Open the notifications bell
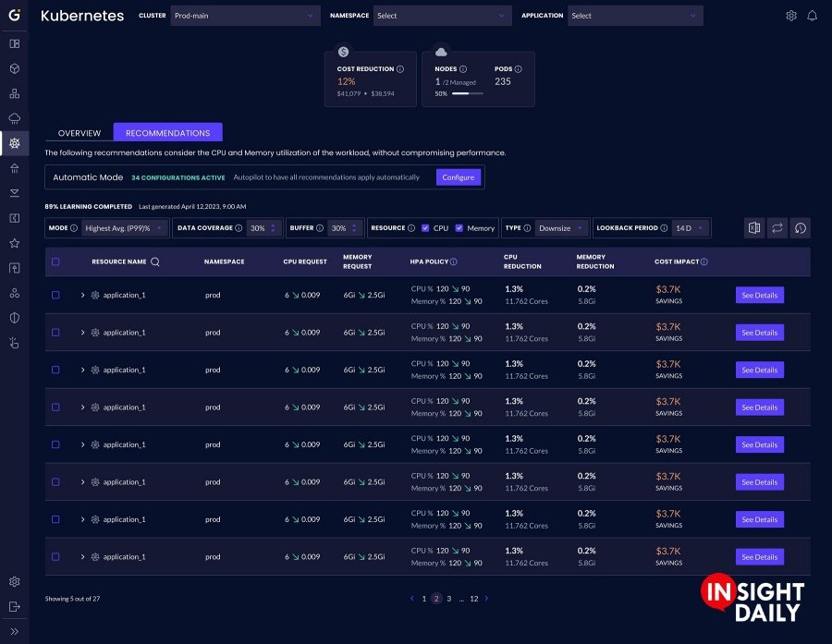The image size is (832, 644). point(813,16)
